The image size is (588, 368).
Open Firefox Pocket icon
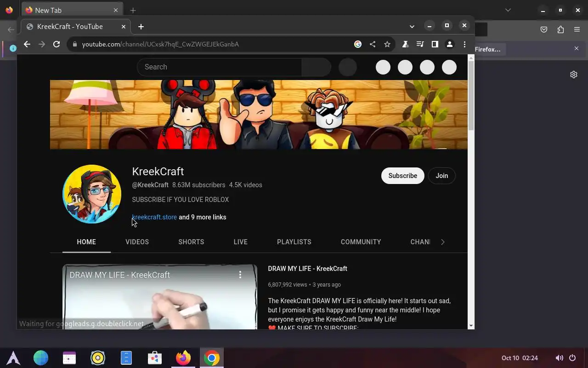(544, 29)
